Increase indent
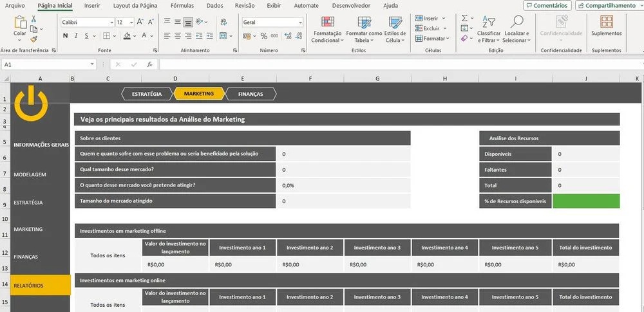This screenshot has height=312, width=644. pos(210,36)
